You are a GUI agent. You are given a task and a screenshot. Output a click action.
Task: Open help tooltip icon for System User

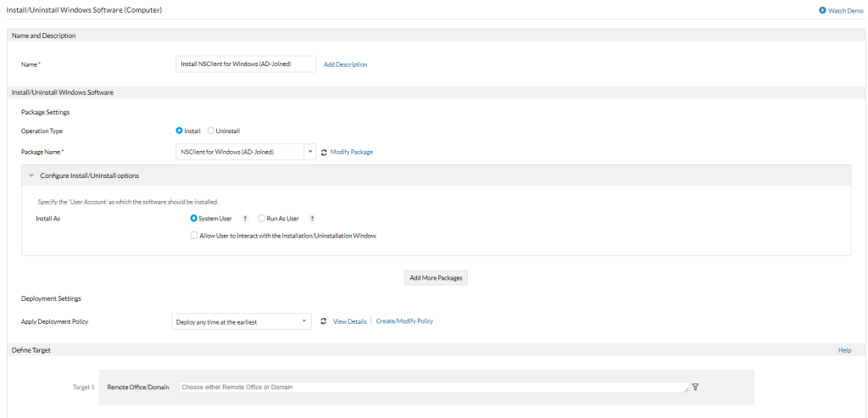pyautogui.click(x=245, y=219)
